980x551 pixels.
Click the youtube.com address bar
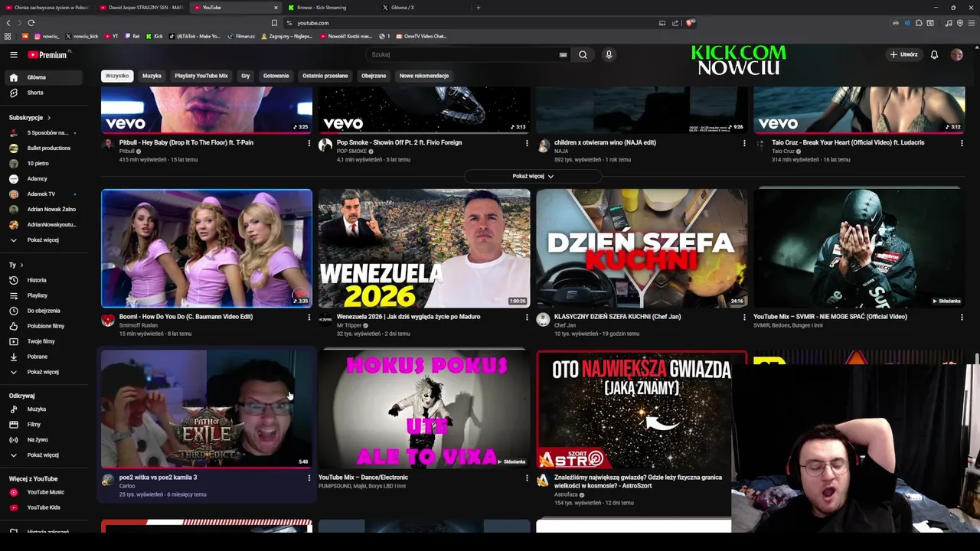(467, 23)
